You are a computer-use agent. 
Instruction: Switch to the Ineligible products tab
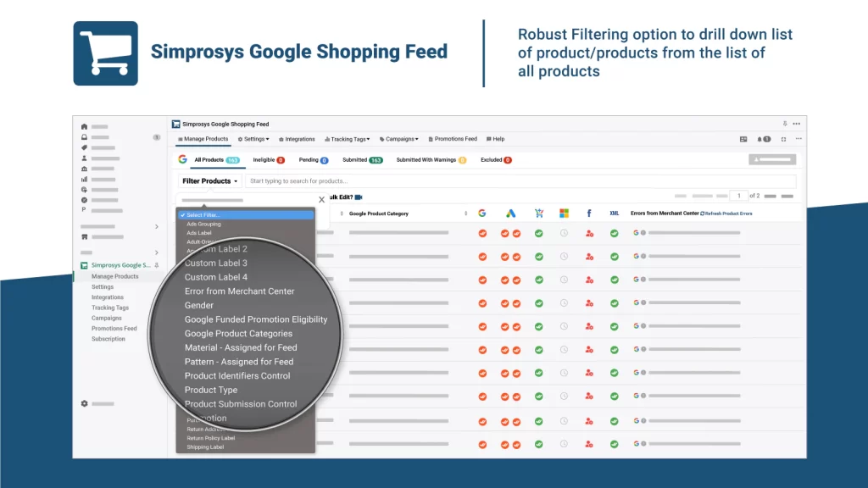(268, 160)
